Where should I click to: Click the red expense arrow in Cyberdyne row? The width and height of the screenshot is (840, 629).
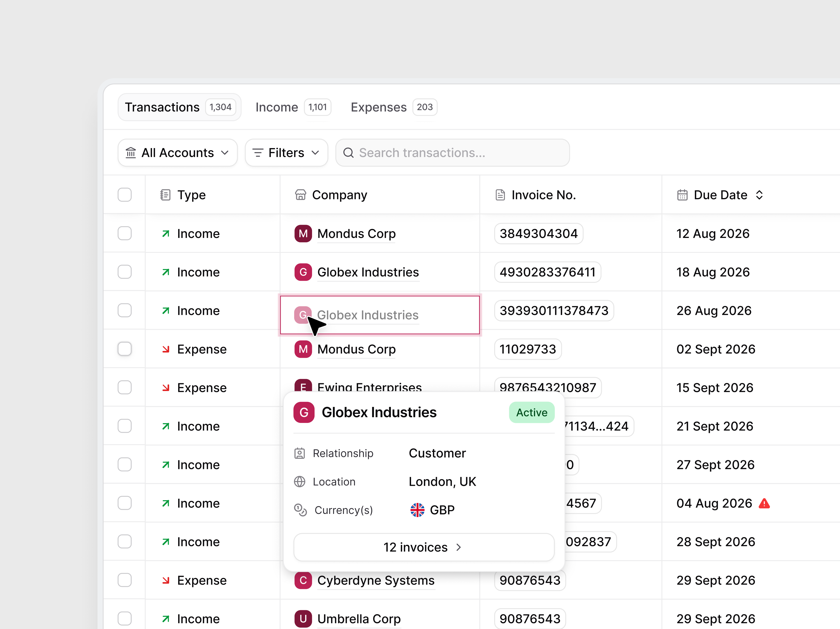click(166, 580)
